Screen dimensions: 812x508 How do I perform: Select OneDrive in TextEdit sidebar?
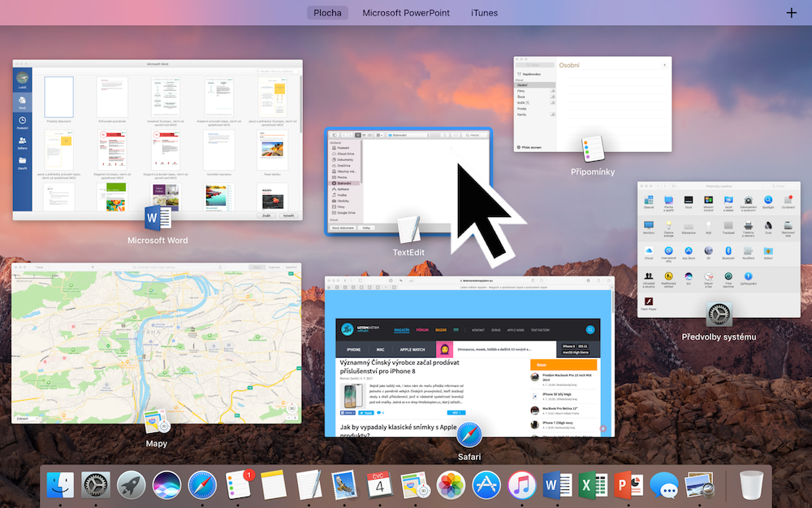[345, 166]
